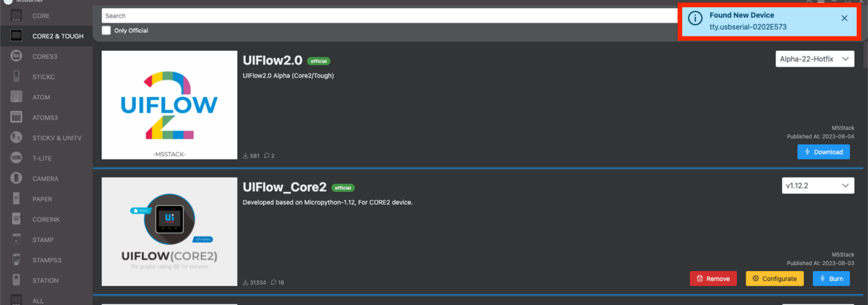Click the official badge beside UIFlow_Core2
Viewport: 868px width, 305px height.
click(342, 188)
